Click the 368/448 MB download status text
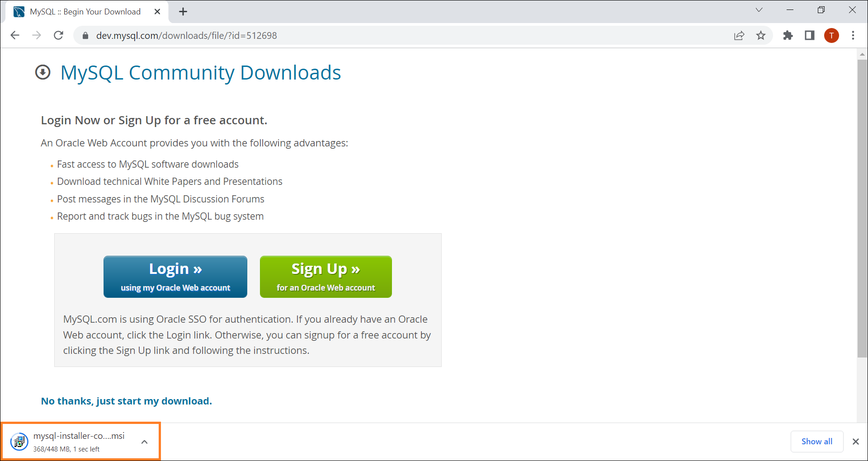868x461 pixels. click(x=66, y=449)
